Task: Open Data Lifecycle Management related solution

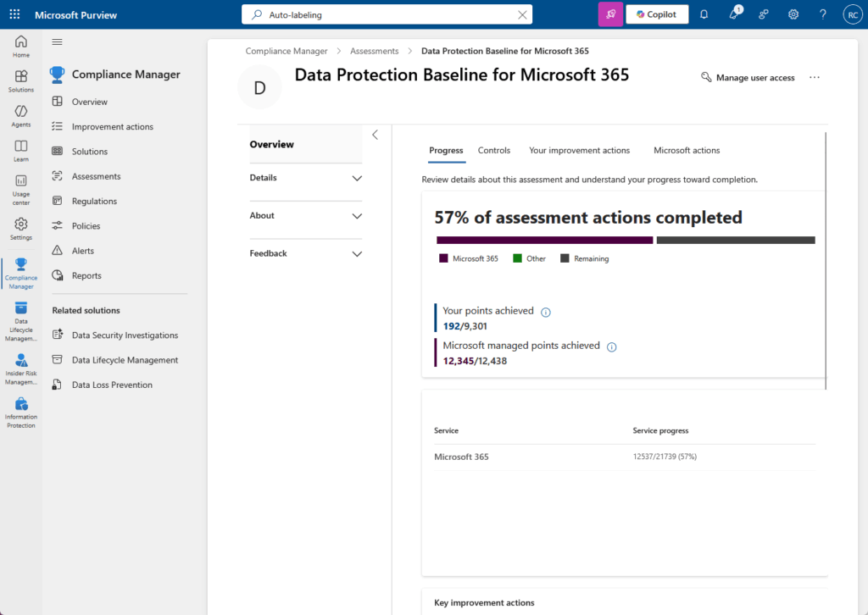Action: (125, 360)
